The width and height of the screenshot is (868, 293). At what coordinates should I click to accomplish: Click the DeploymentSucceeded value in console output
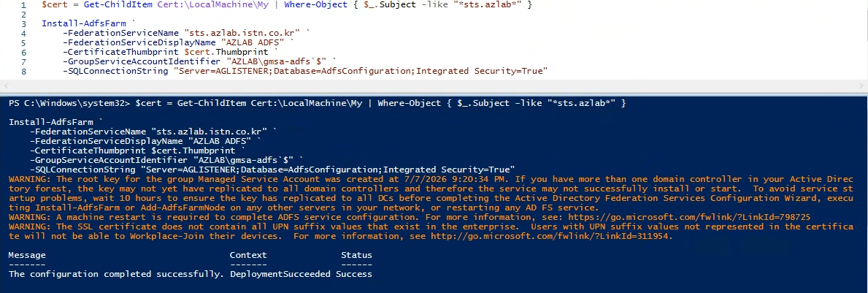pyautogui.click(x=280, y=274)
